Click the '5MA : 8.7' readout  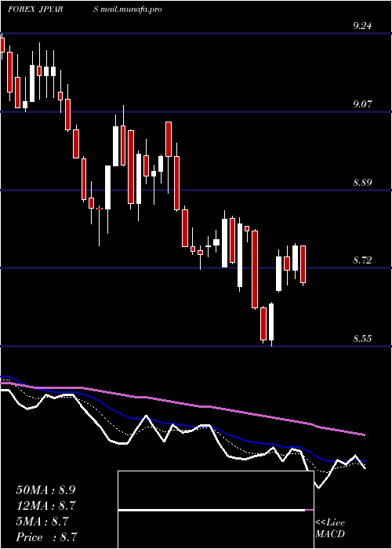pos(42,522)
